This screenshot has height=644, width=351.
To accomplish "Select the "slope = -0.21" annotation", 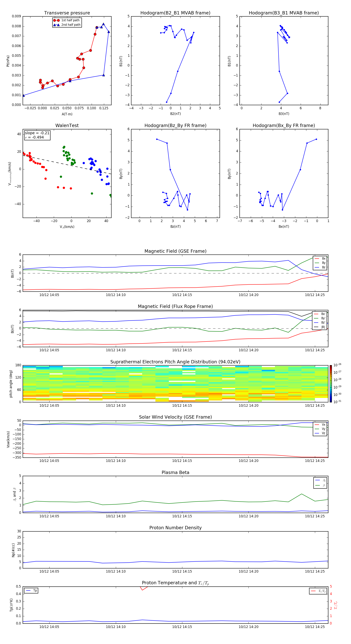I will [x=37, y=133].
